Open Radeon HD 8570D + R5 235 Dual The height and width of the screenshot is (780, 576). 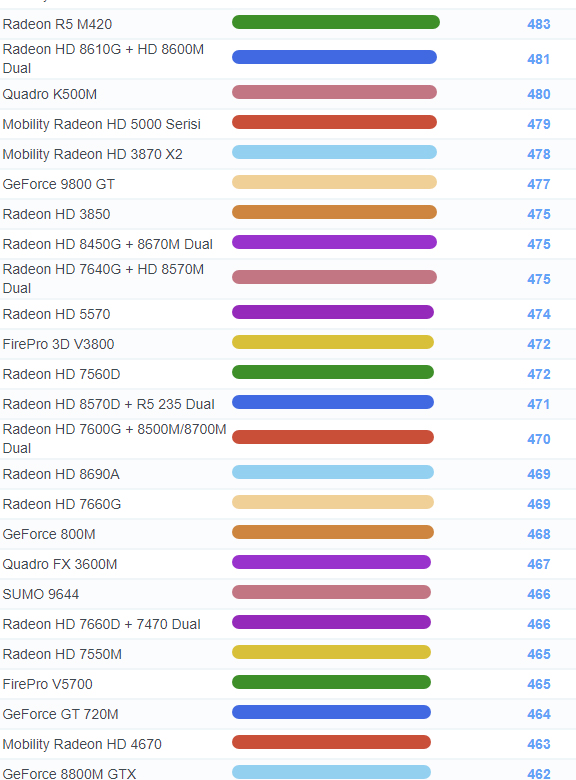[x=108, y=404]
